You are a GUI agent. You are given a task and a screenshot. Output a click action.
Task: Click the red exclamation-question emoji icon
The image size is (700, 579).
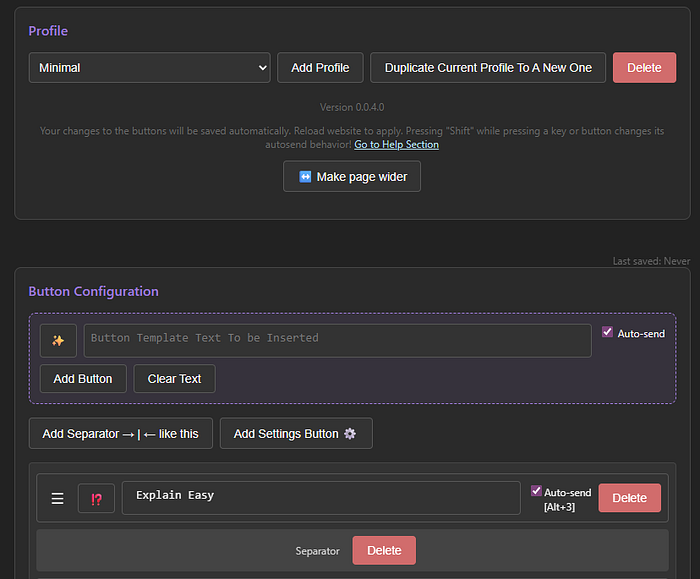click(96, 498)
